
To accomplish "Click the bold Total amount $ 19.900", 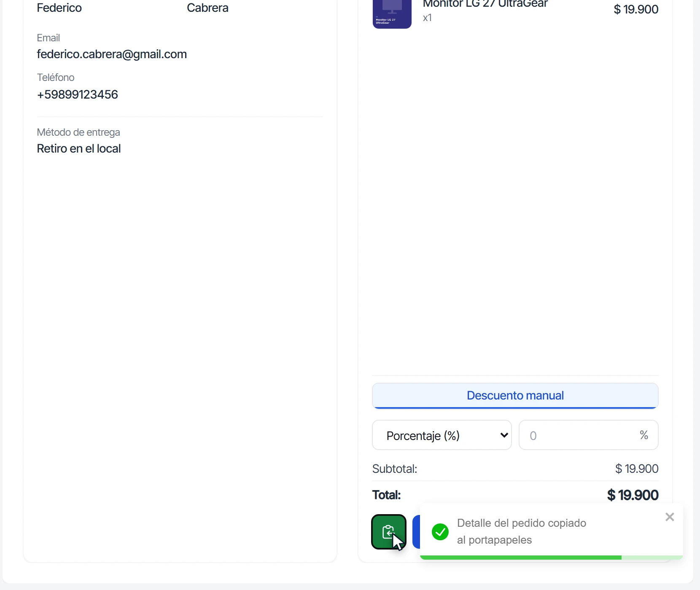I will (x=633, y=495).
